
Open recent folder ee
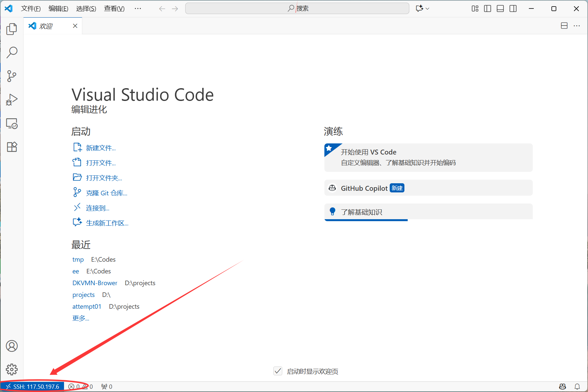click(x=76, y=271)
